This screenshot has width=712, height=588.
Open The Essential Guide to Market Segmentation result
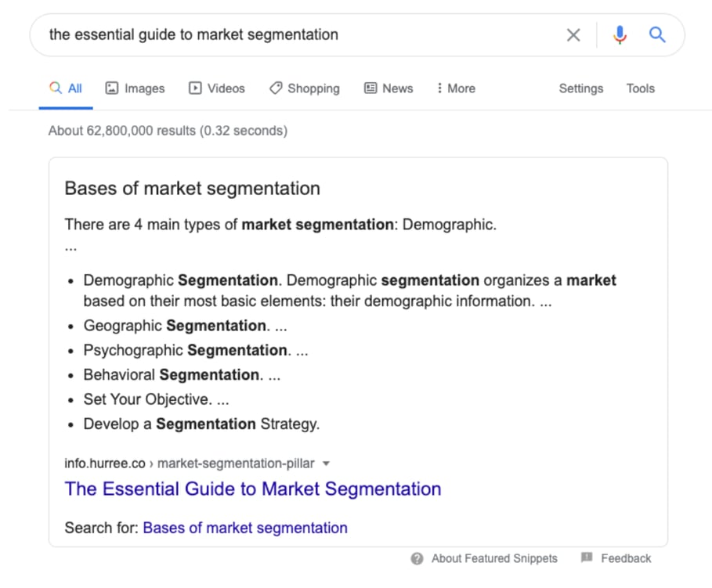[252, 489]
